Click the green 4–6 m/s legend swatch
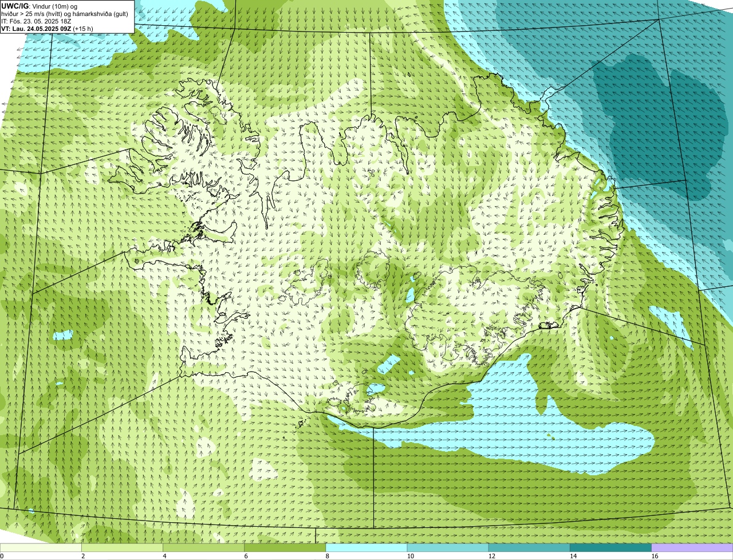The image size is (733, 560). click(204, 547)
